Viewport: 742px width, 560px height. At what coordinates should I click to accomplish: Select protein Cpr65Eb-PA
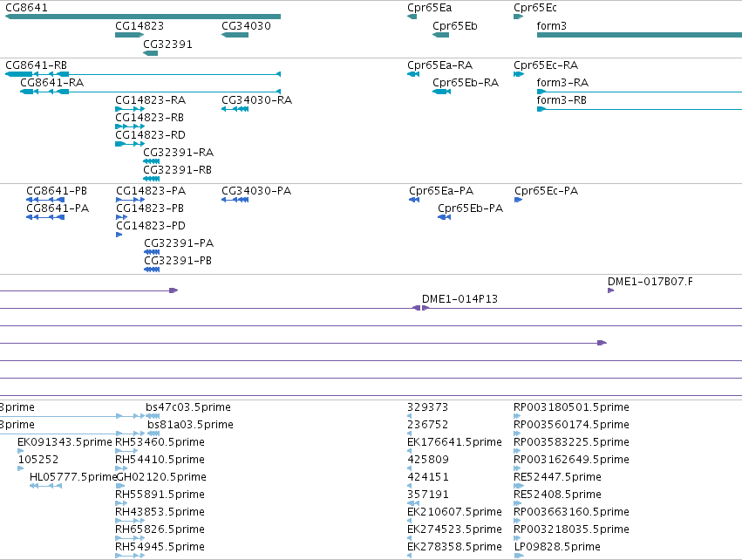[445, 217]
